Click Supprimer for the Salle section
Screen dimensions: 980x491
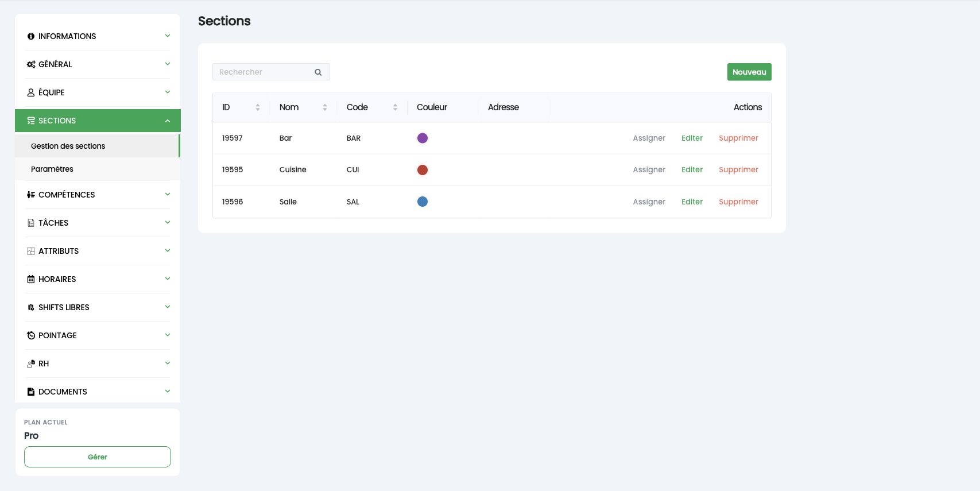(x=738, y=202)
